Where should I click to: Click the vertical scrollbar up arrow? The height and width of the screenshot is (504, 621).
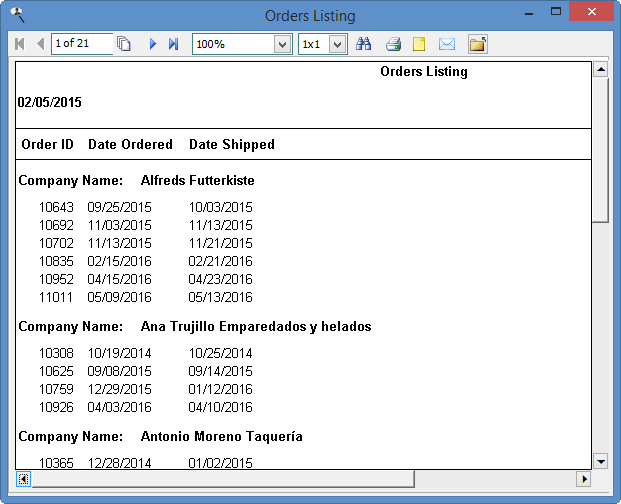tap(600, 70)
